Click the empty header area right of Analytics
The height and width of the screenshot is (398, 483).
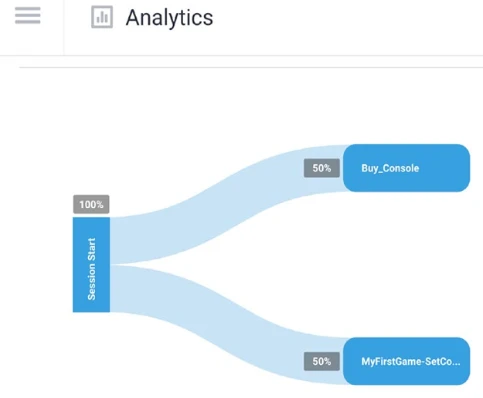point(347,27)
